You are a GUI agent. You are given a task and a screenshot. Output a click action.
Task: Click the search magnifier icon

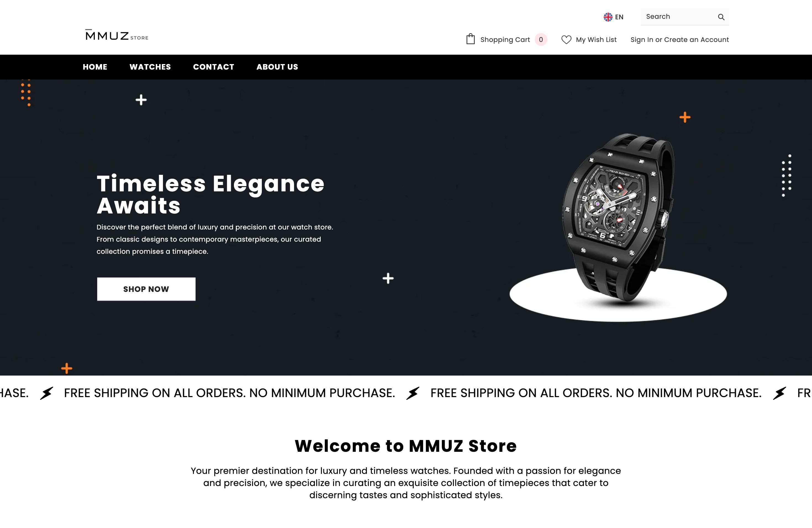click(721, 17)
